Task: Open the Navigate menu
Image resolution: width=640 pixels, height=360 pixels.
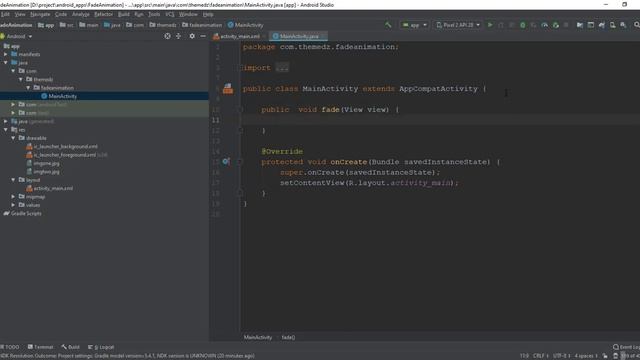Action: coord(40,14)
